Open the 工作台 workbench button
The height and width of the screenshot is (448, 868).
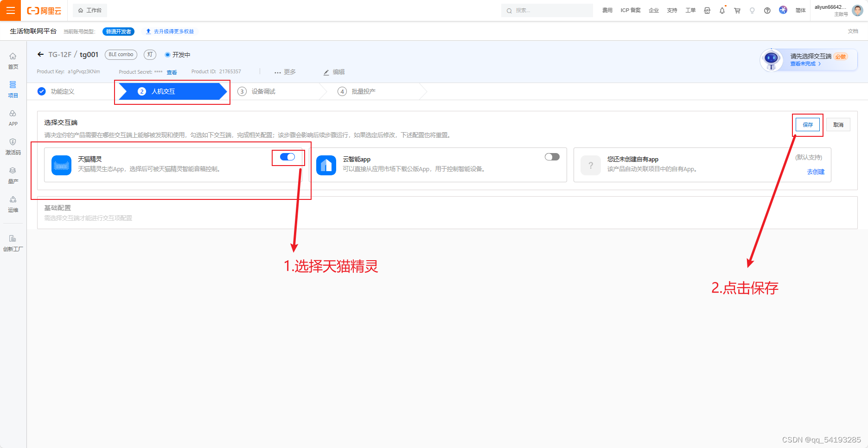click(x=90, y=10)
